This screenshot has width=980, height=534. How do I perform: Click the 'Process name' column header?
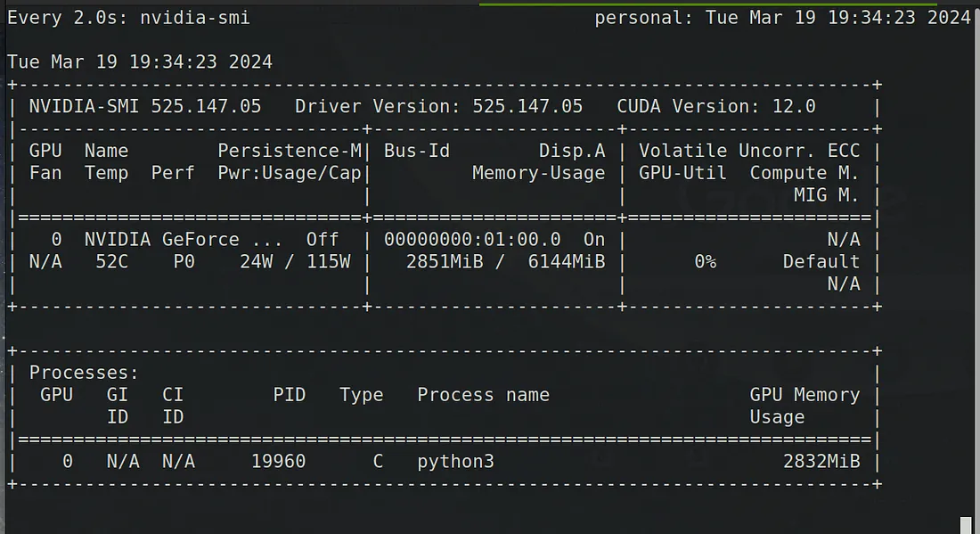coord(483,395)
